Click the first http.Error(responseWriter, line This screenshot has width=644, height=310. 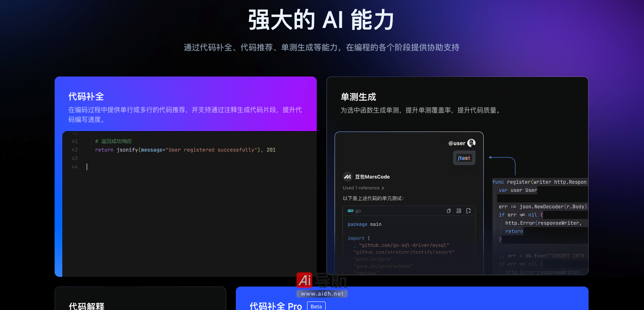[543, 223]
